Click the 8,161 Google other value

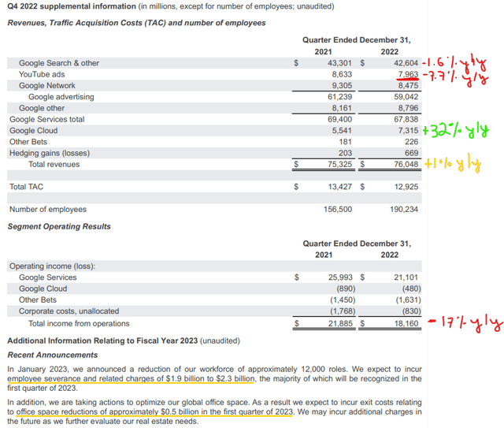coord(342,108)
